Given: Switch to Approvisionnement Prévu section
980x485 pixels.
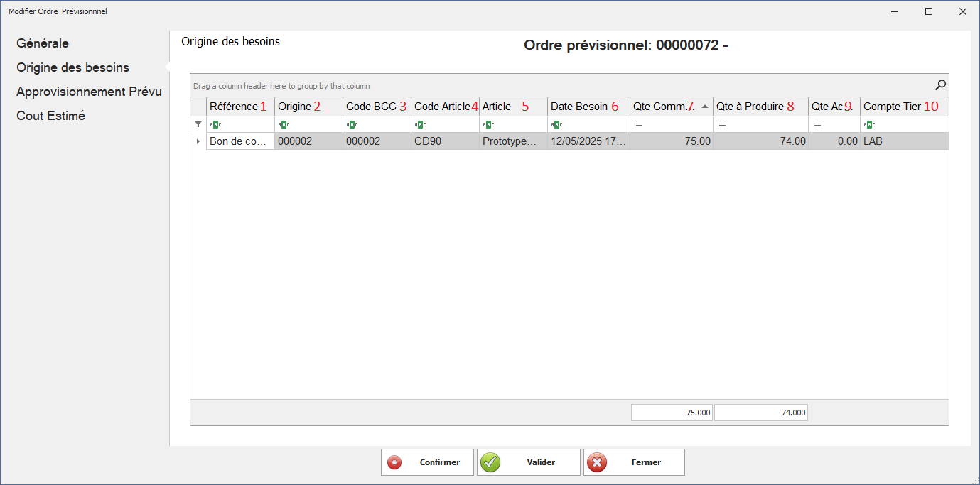Looking at the screenshot, I should (x=89, y=92).
